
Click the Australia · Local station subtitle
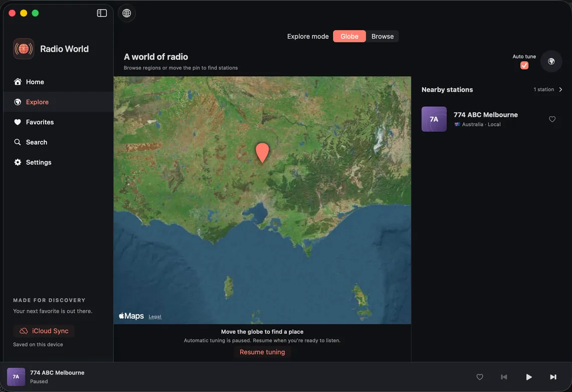point(481,125)
